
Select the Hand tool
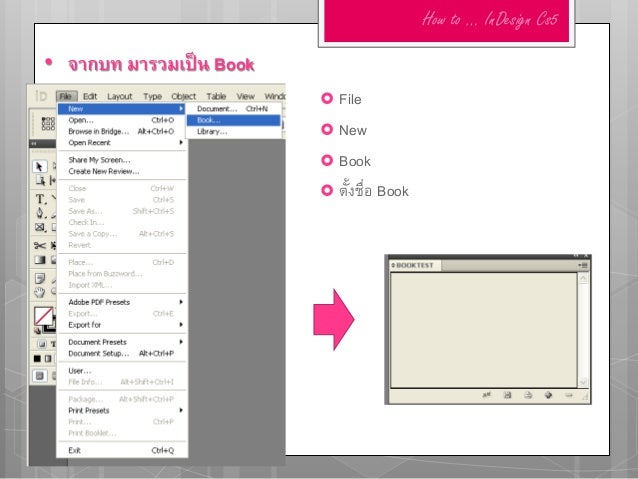tap(40, 292)
